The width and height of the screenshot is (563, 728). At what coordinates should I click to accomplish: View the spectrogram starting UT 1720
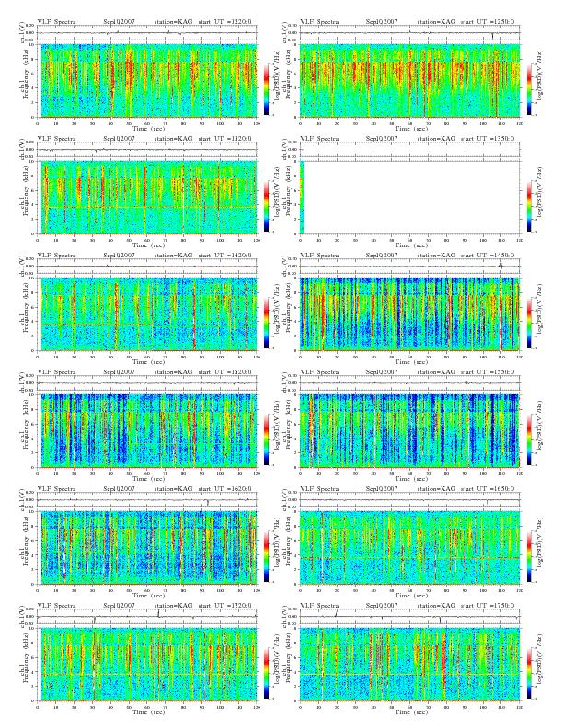147,665
